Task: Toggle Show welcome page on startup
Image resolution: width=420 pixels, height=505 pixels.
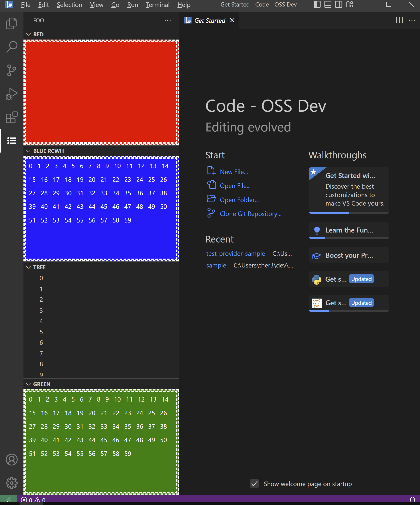Action: pos(255,483)
